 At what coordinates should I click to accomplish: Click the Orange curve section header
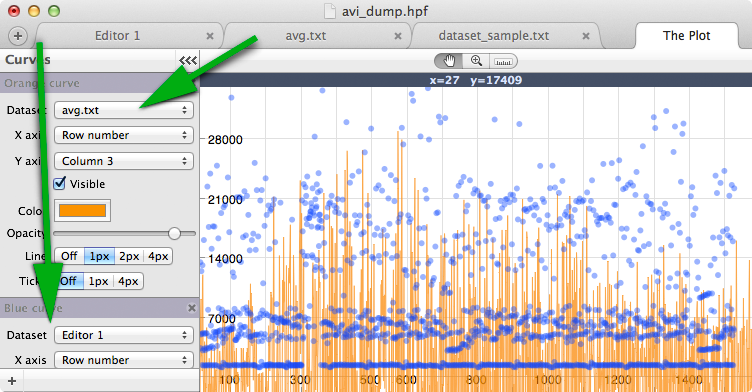100,83
